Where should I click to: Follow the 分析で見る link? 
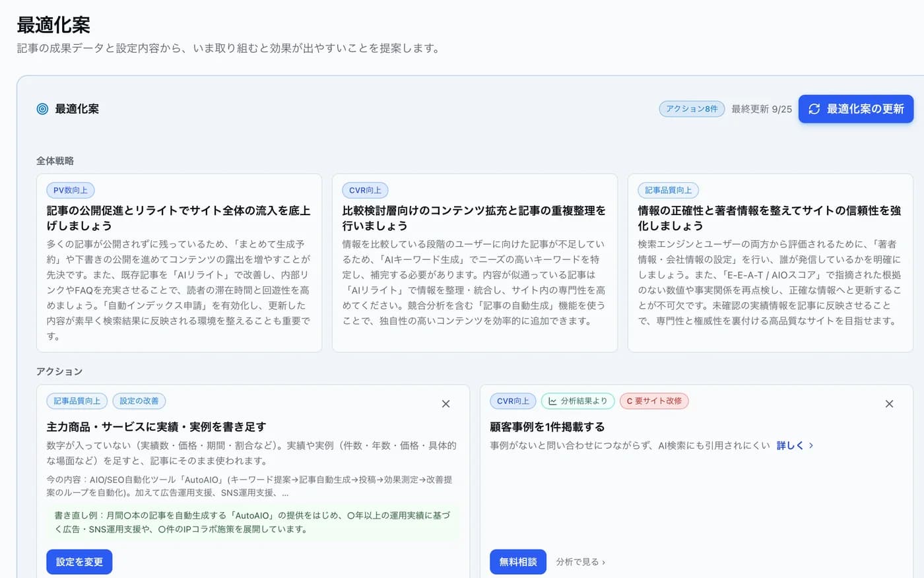pyautogui.click(x=581, y=562)
